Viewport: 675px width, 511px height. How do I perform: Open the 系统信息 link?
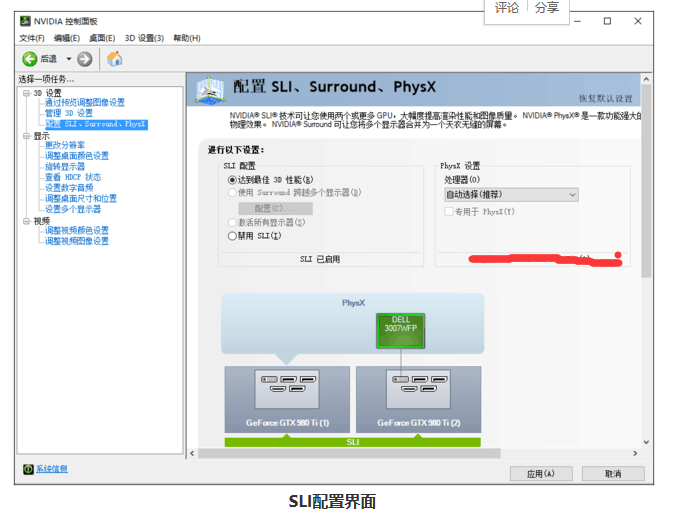tap(52, 469)
